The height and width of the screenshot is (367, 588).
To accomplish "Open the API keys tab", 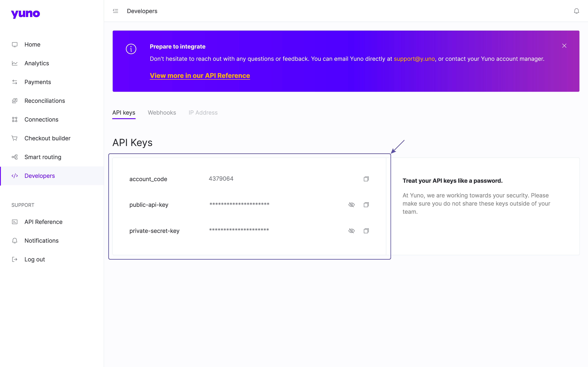I will [x=124, y=113].
